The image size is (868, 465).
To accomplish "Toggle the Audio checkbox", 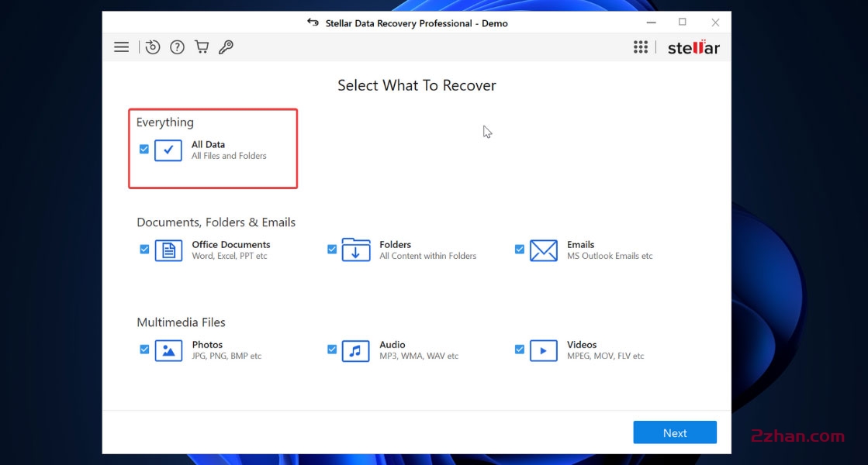I will [331, 350].
